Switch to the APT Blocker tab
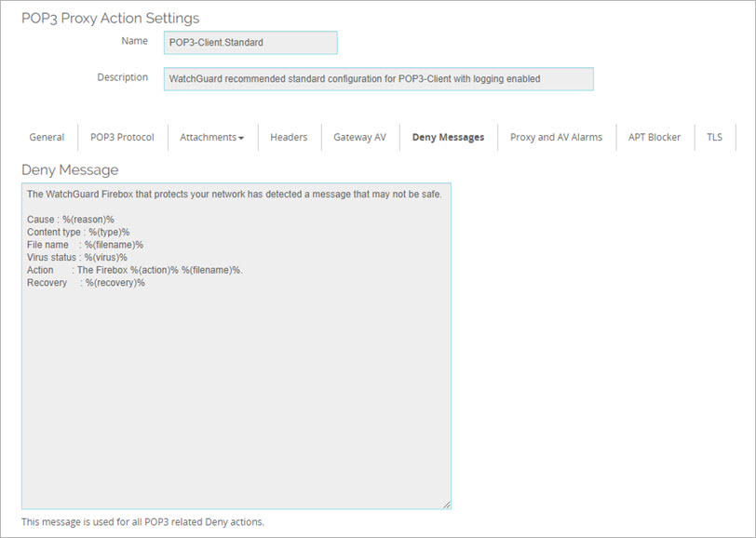The image size is (756, 538). coord(654,137)
